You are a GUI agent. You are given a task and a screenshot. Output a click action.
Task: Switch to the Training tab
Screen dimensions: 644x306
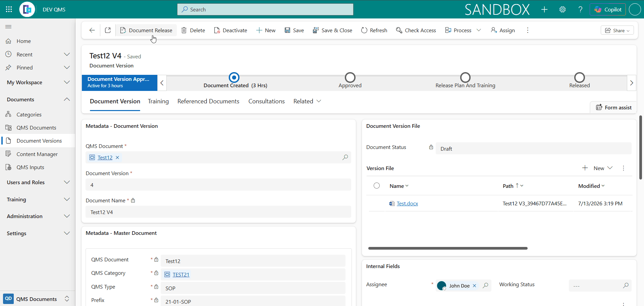tap(158, 101)
